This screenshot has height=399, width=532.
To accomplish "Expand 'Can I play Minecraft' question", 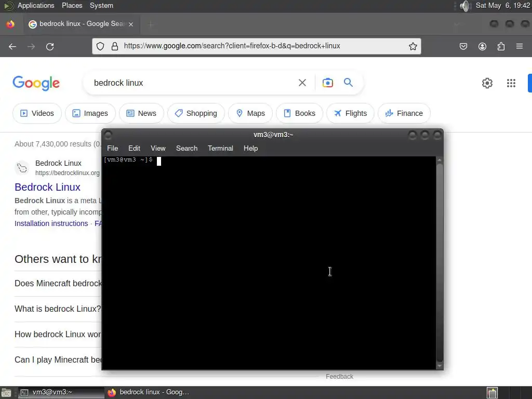I will click(x=58, y=360).
